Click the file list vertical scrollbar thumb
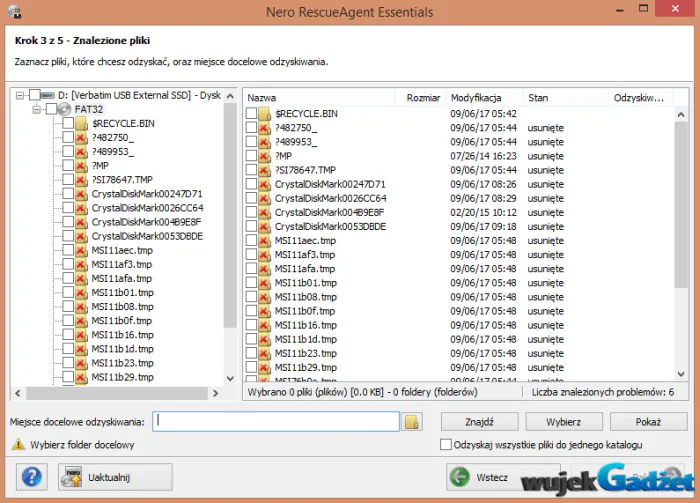The height and width of the screenshot is (503, 700). (x=681, y=205)
